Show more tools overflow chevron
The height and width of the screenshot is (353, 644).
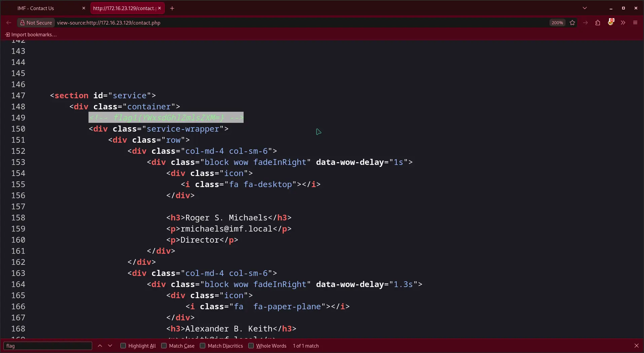pos(623,23)
